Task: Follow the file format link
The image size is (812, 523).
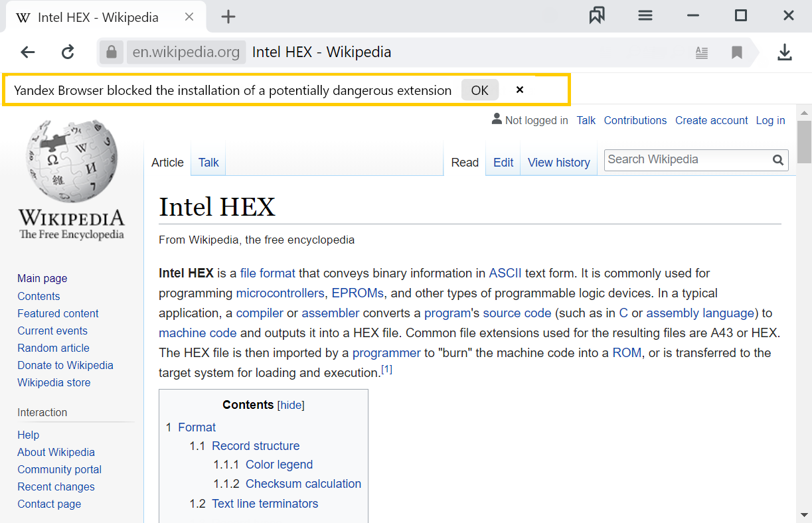Action: tap(268, 273)
